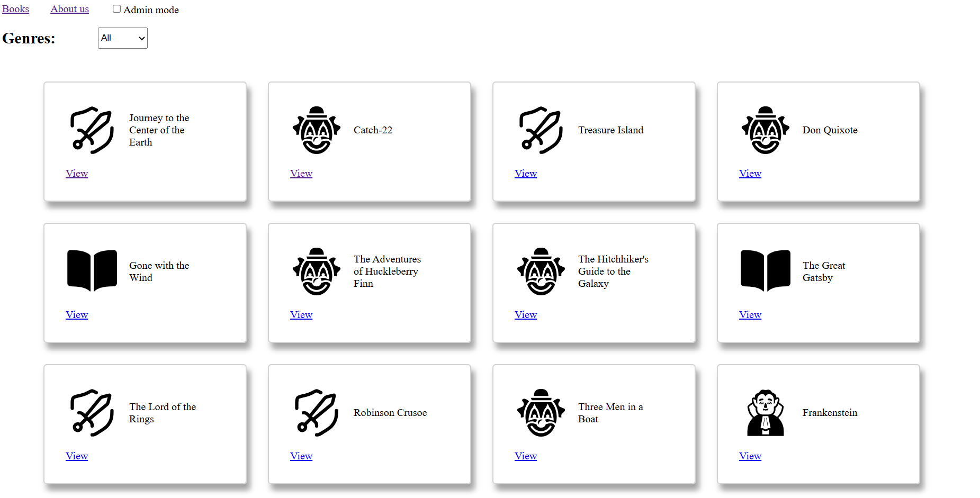Click View under Adventures of Huckleberry Finn
The image size is (980, 498).
click(301, 315)
